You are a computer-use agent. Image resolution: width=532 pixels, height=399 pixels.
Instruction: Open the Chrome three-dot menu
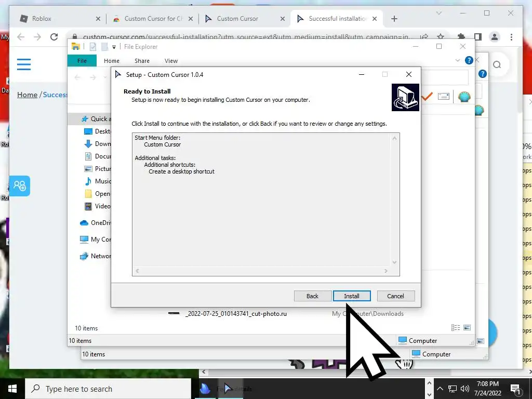click(511, 37)
